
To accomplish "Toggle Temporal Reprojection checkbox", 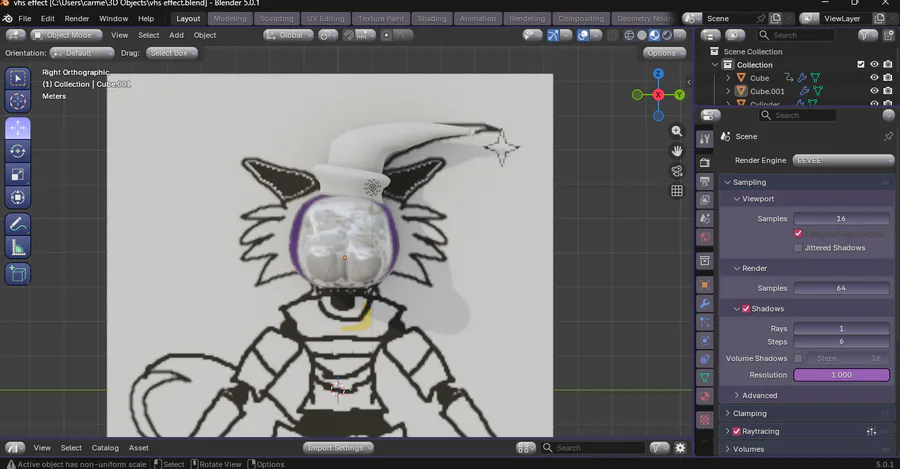I will coord(798,233).
